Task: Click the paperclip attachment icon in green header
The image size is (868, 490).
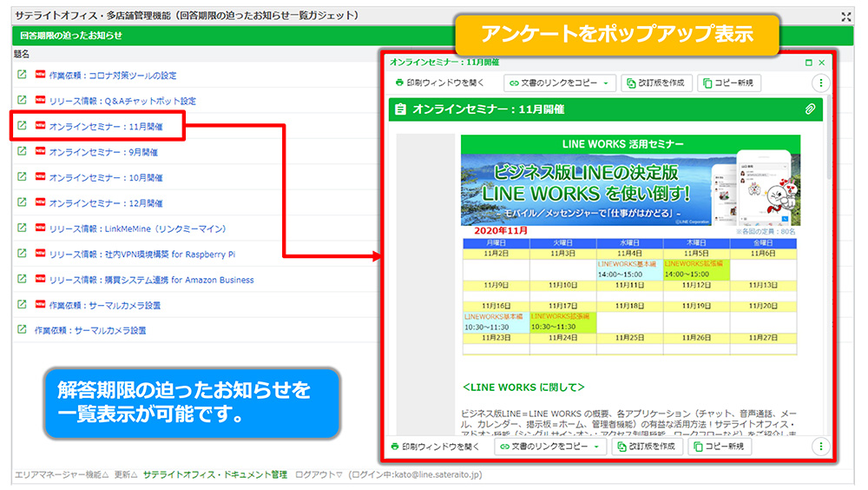Action: (x=809, y=109)
